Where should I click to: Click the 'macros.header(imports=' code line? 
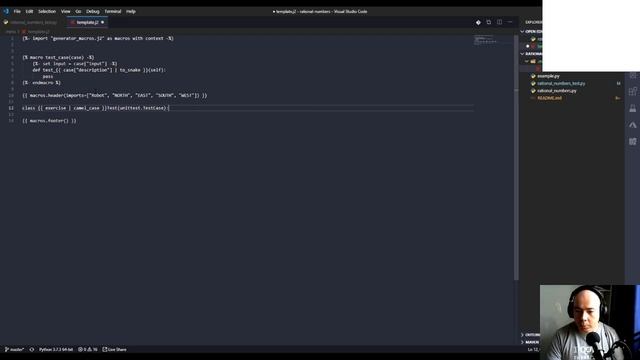point(115,96)
